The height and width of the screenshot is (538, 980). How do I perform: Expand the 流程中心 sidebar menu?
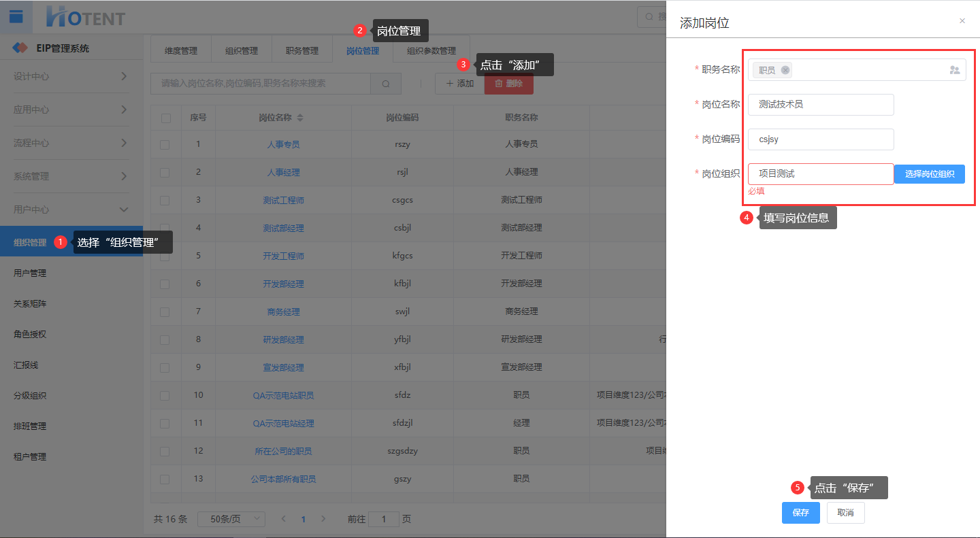pos(71,143)
